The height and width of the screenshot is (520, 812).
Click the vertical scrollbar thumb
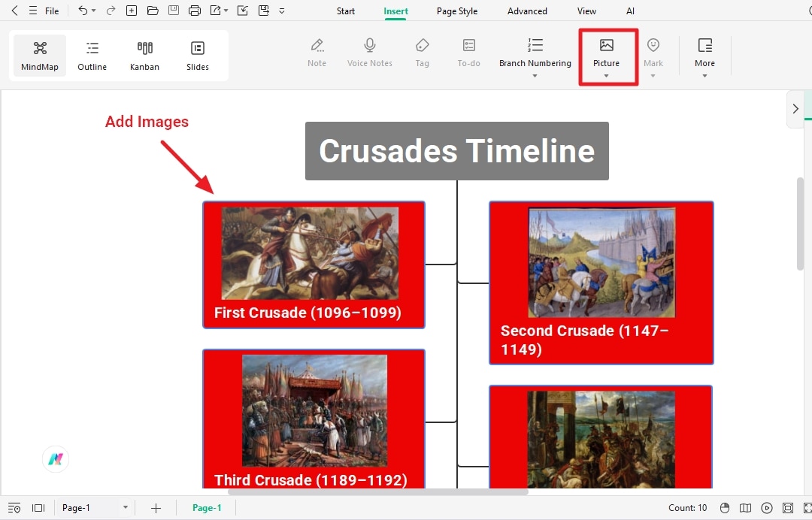click(x=800, y=223)
